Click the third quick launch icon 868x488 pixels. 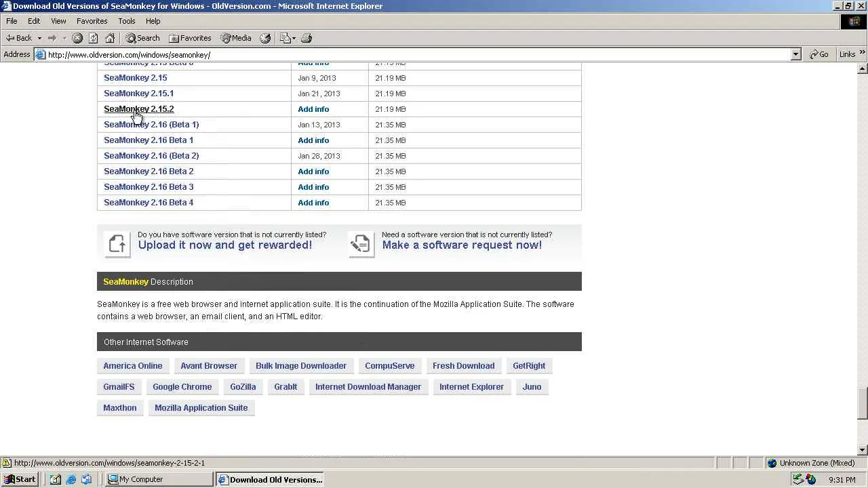click(x=87, y=480)
